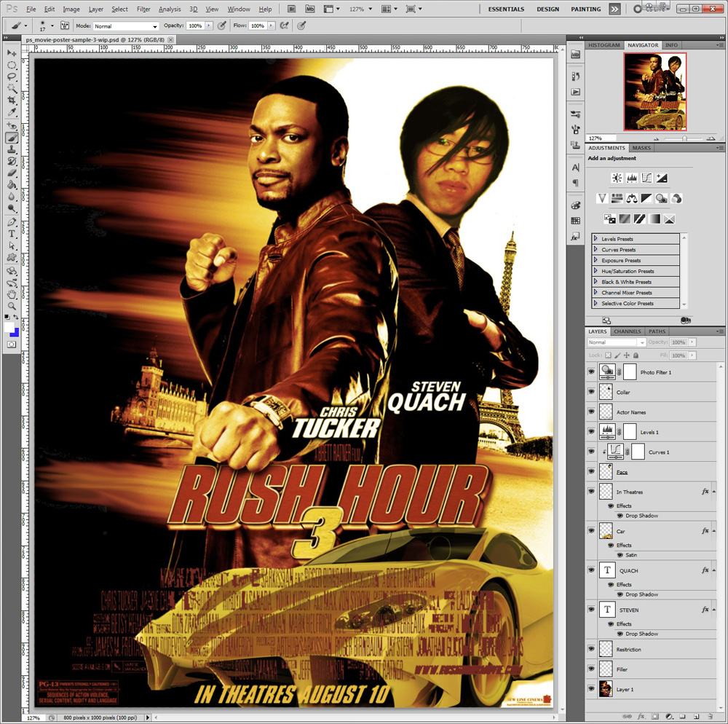Adjust the Navigator zoom slider
The height and width of the screenshot is (724, 728).
684,138
